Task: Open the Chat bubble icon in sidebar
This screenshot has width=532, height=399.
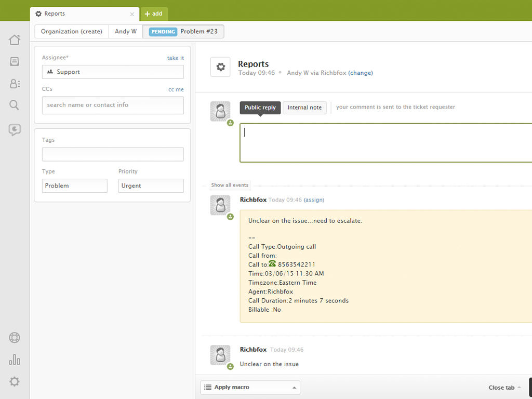Action: [x=15, y=130]
